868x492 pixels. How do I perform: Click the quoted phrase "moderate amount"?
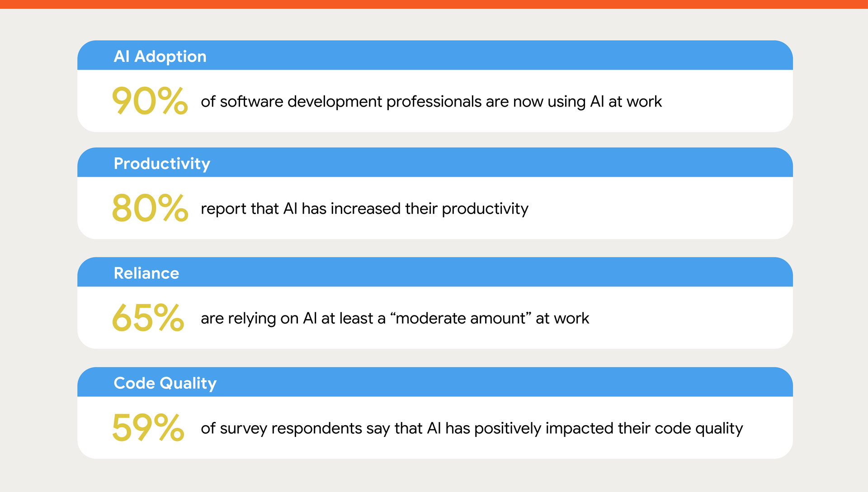point(460,319)
